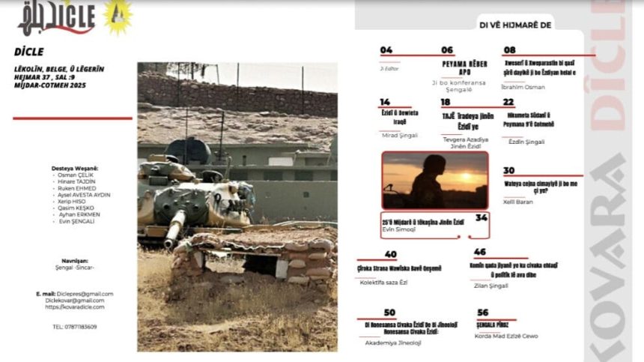Open the sunset silhouette photo thumbnail
This screenshot has height=362, width=644.
(434, 181)
